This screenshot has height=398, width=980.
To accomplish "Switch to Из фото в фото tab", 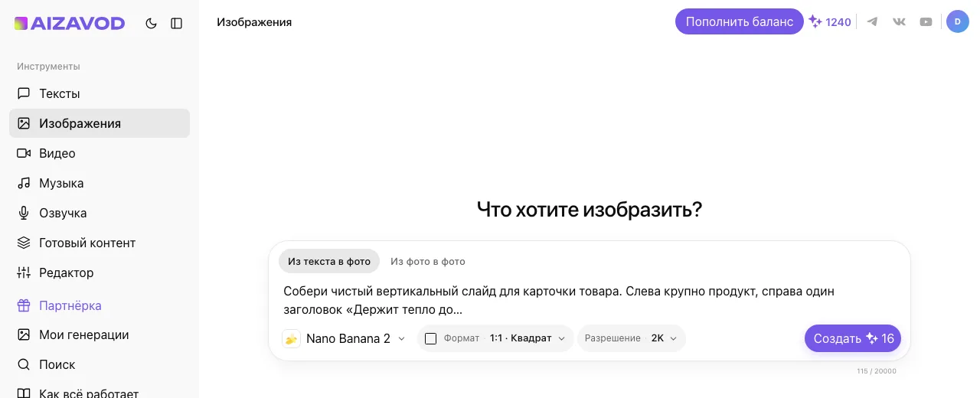I will (428, 261).
